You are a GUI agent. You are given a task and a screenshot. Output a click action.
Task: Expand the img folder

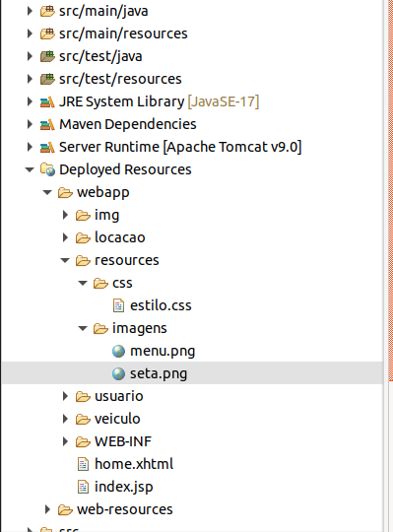(x=65, y=215)
